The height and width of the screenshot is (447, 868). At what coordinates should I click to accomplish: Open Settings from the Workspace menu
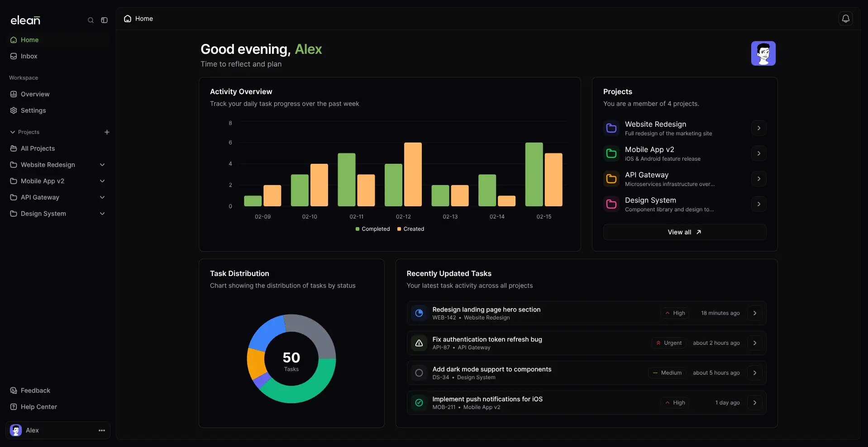[33, 110]
